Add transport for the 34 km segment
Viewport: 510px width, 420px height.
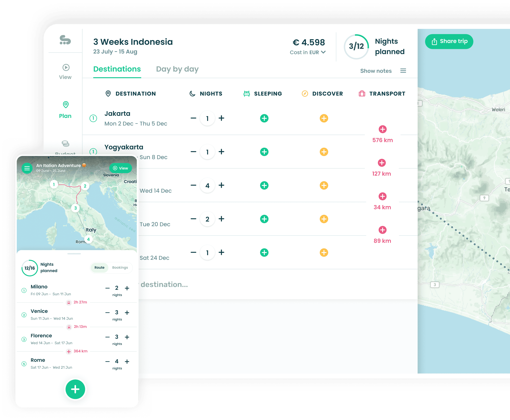coord(382,196)
